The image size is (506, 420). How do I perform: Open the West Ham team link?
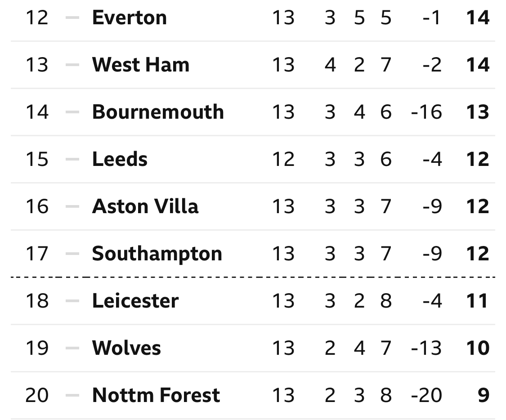[141, 64]
